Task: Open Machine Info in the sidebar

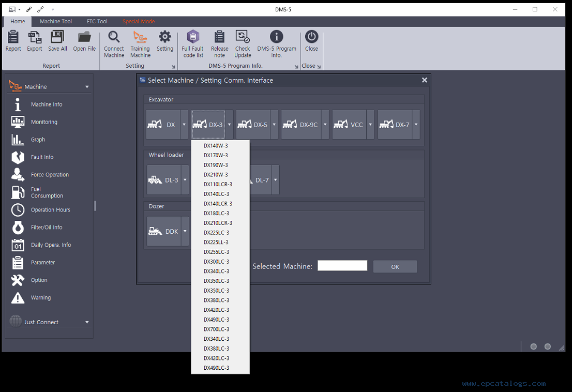Action: pos(47,104)
